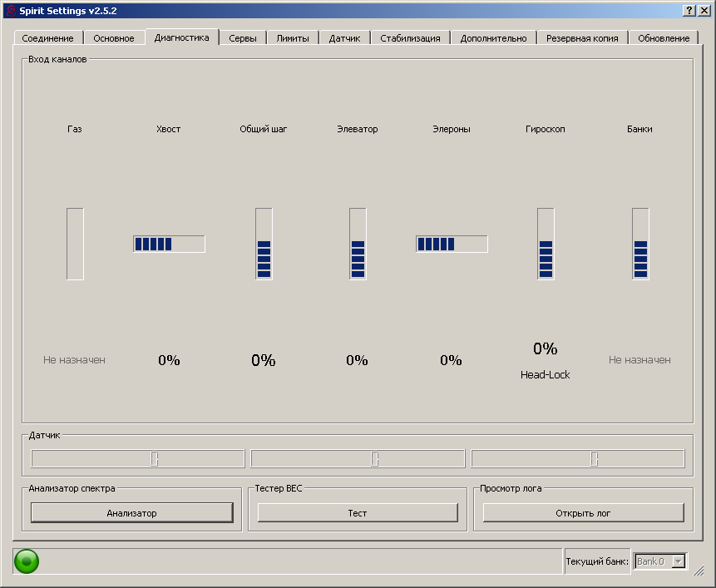Image resolution: width=716 pixels, height=588 pixels.
Task: Select the Сервы tab
Action: pos(243,38)
